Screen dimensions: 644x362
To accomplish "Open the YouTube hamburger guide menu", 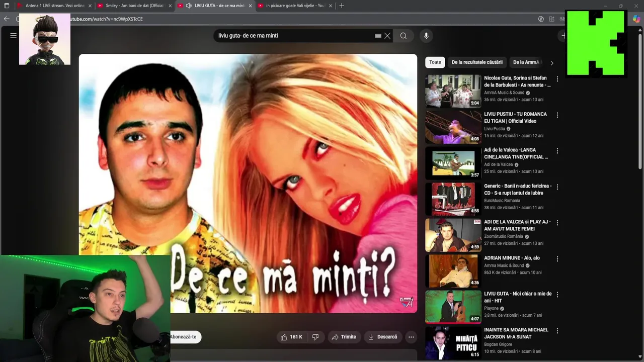I will tap(14, 36).
